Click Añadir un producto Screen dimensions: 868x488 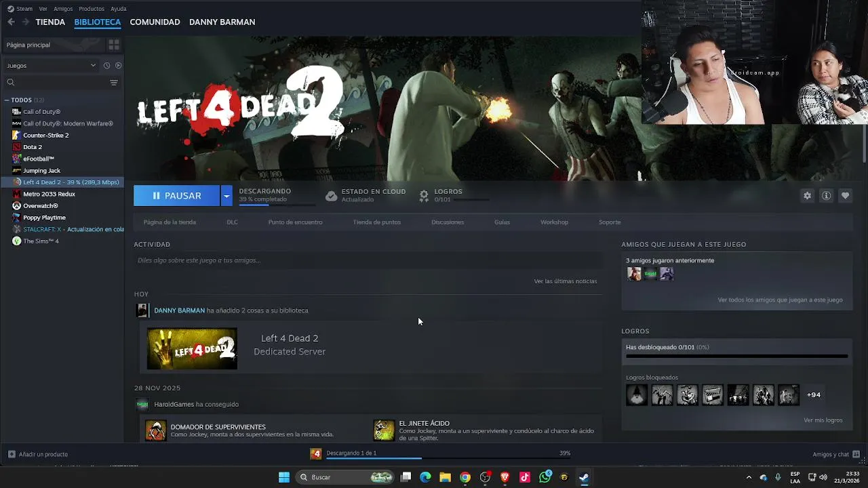click(x=43, y=454)
